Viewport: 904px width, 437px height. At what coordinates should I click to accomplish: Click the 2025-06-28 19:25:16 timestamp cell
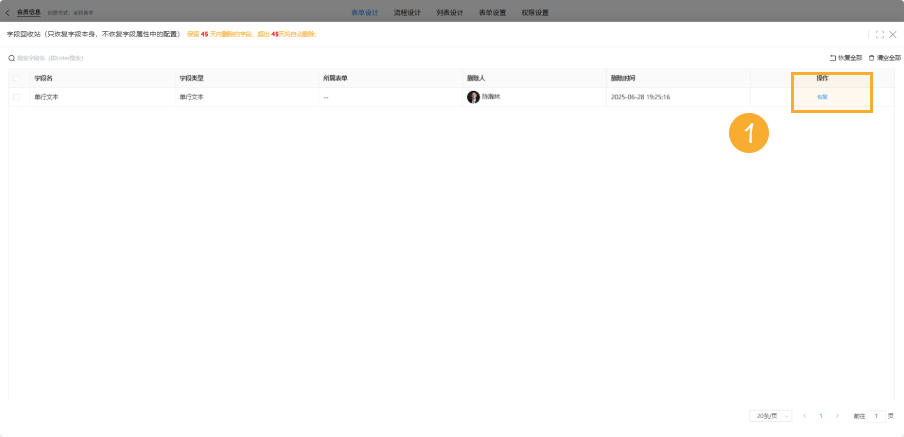pyautogui.click(x=641, y=97)
